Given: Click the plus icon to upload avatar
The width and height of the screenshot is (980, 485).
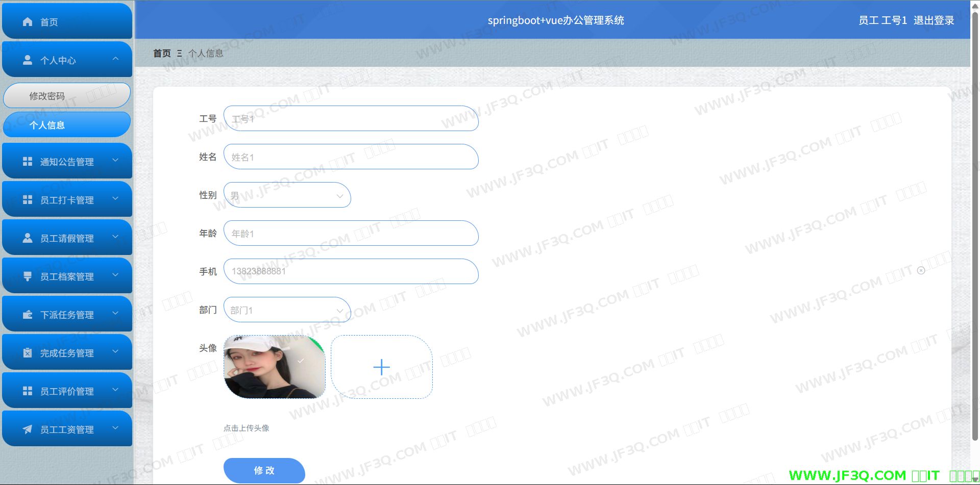Looking at the screenshot, I should pos(381,367).
